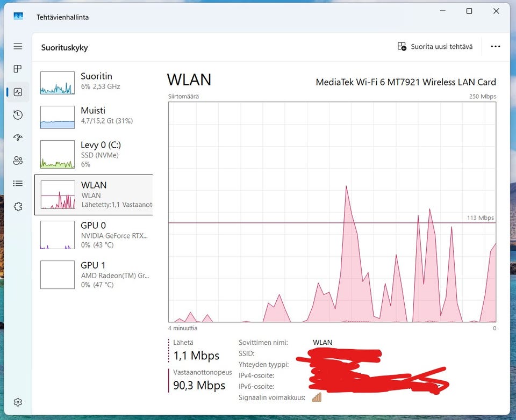Click the IPv6-osoite label
This screenshot has width=516, height=420.
tap(256, 387)
